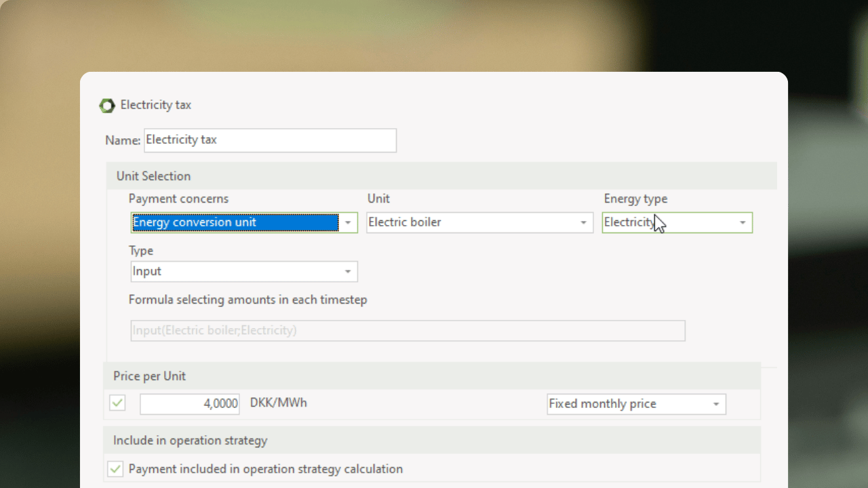
Task: Click into the Name text field
Action: [x=270, y=140]
